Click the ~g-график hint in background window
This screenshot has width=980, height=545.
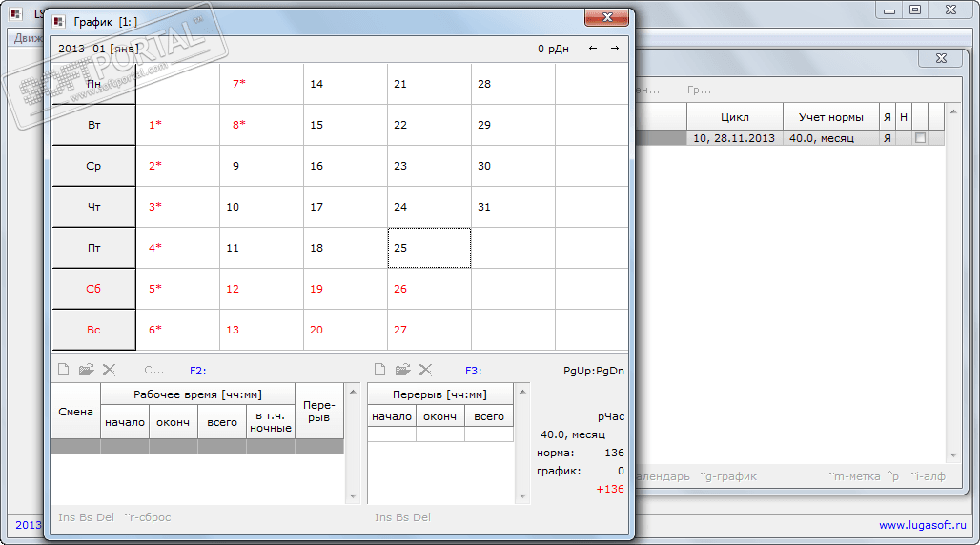[x=727, y=476]
